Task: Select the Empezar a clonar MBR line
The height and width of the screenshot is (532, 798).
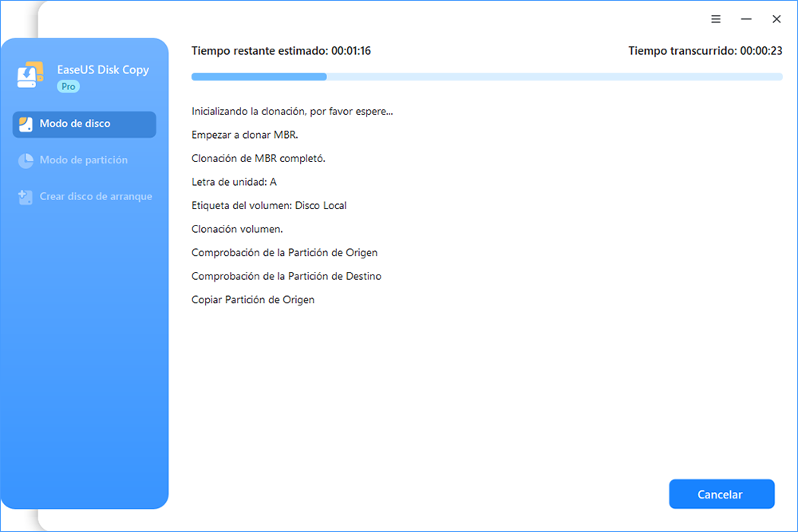Action: [x=245, y=135]
